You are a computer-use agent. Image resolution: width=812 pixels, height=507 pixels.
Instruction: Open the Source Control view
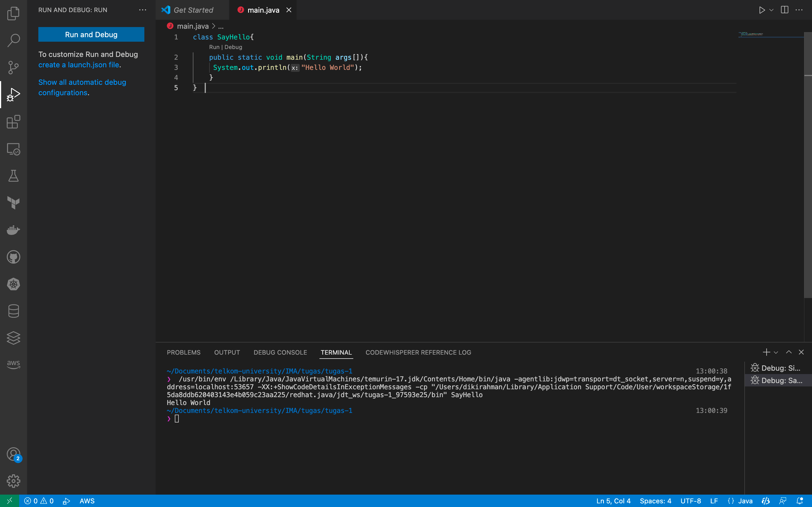14,67
